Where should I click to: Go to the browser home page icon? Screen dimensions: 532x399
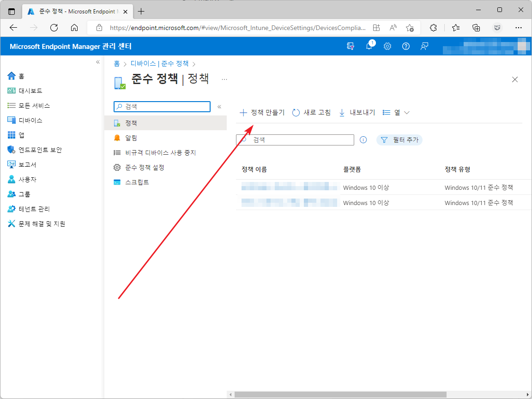pos(74,28)
